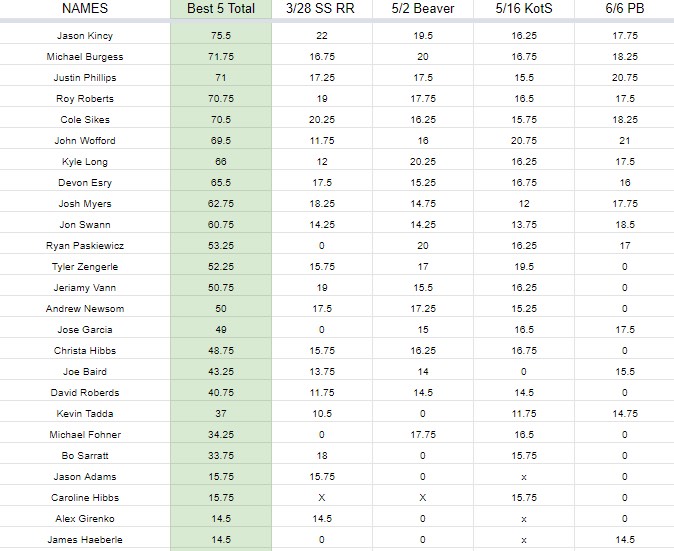Click Tyler Zengerle's 5/16 KotS score 19.5

(524, 267)
